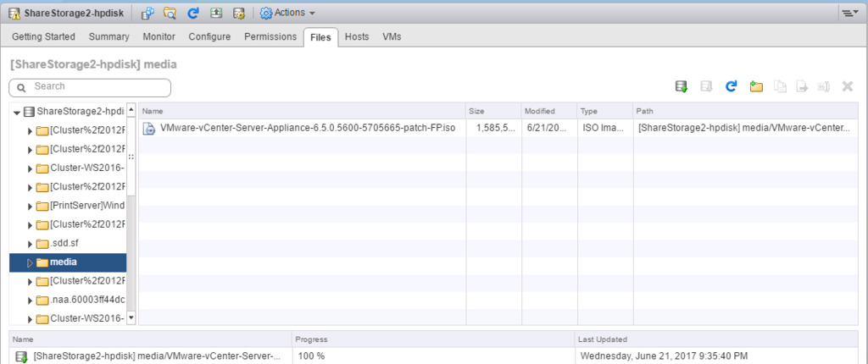Click the storage settings gear-disk toolbar icon
868x364 pixels.
point(238,13)
